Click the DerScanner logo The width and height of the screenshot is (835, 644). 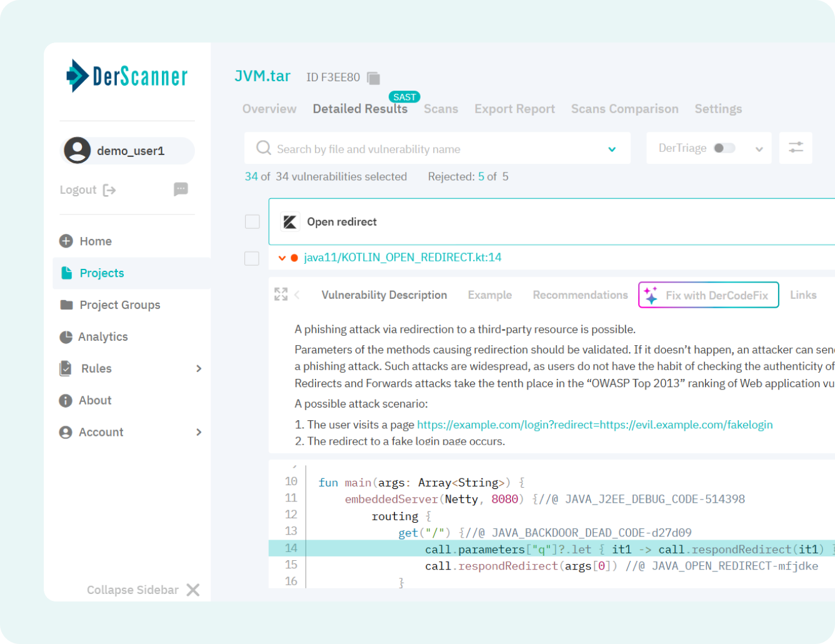click(x=125, y=76)
